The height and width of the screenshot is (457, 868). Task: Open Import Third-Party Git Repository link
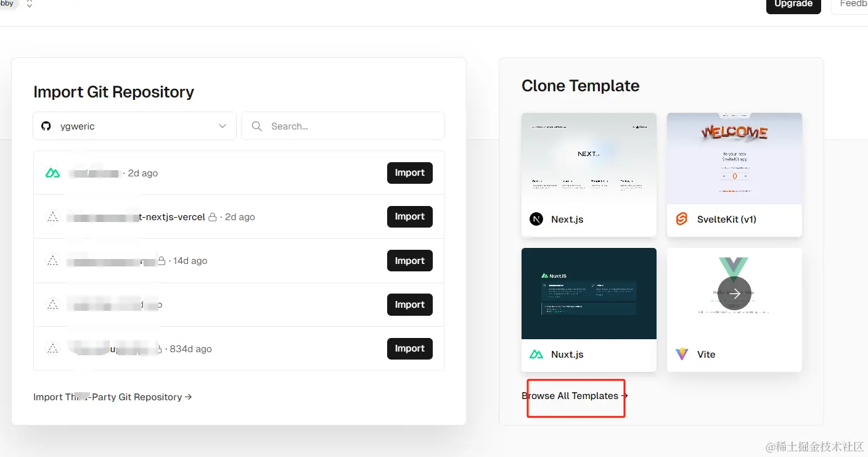(x=113, y=397)
